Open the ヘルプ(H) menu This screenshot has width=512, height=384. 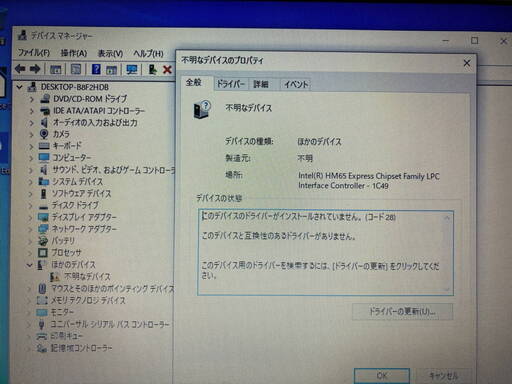148,53
